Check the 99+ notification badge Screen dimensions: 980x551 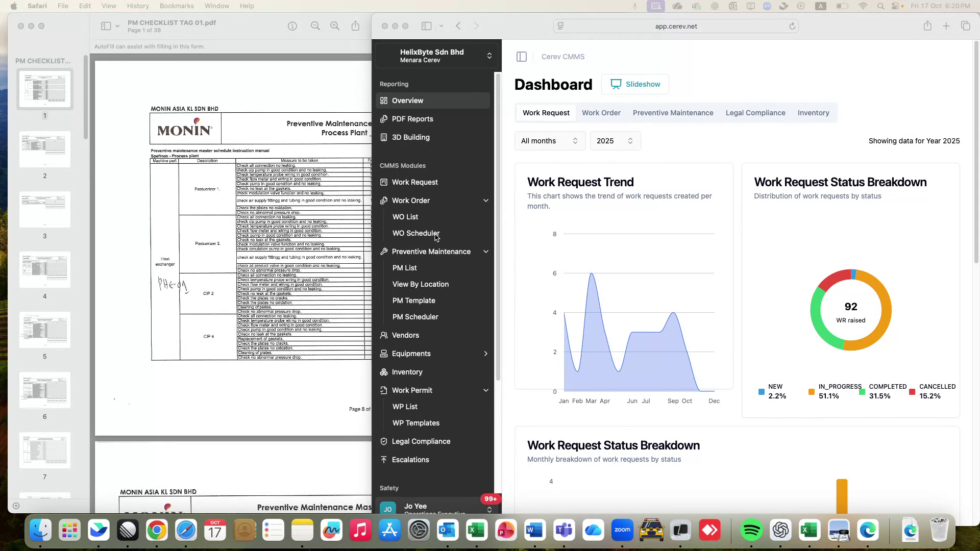[x=491, y=499]
